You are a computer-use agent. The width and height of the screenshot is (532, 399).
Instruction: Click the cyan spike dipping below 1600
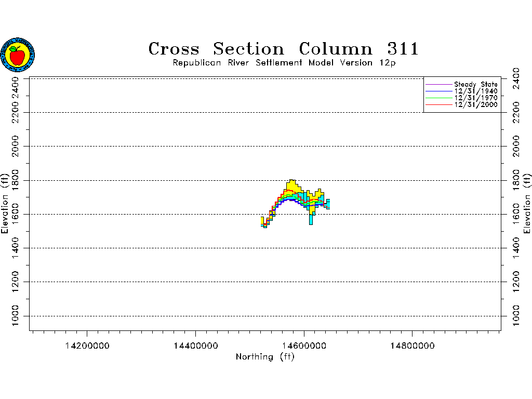pos(311,219)
